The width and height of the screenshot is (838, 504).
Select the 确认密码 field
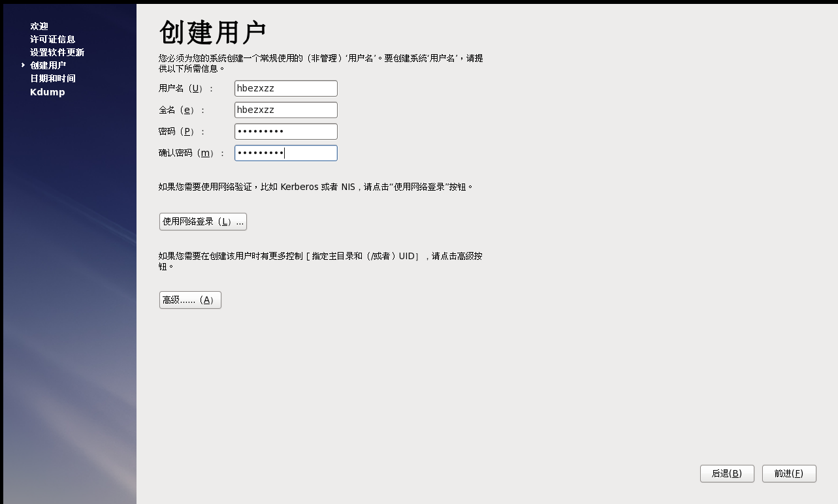[285, 153]
